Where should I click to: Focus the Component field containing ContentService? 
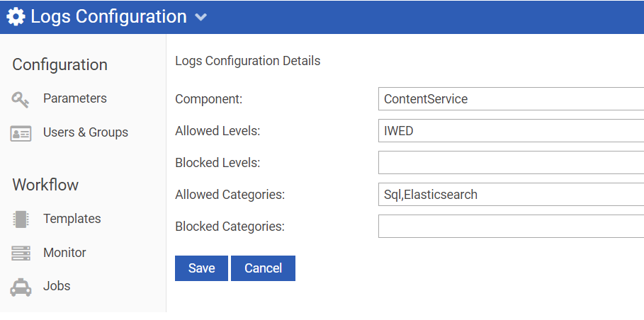pyautogui.click(x=510, y=99)
